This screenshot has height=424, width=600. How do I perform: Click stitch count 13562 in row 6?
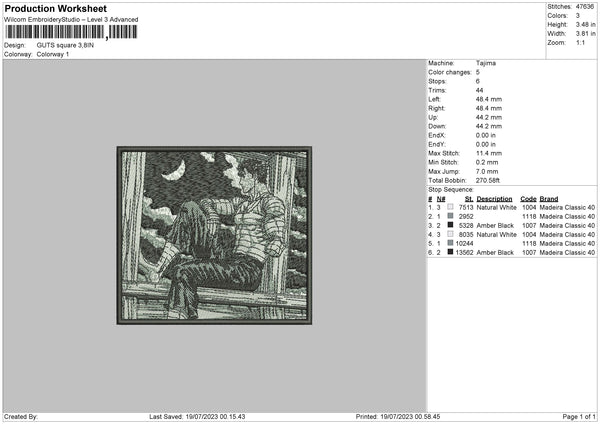[465, 253]
